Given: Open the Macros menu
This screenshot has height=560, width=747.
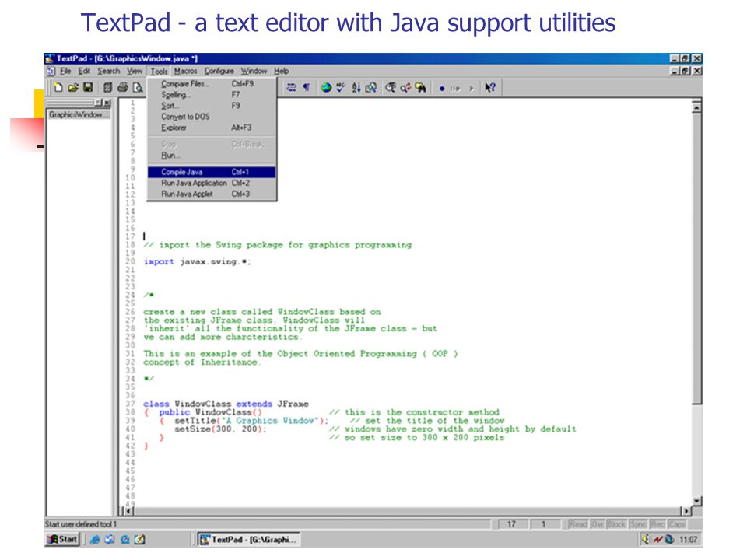Looking at the screenshot, I should (x=185, y=71).
